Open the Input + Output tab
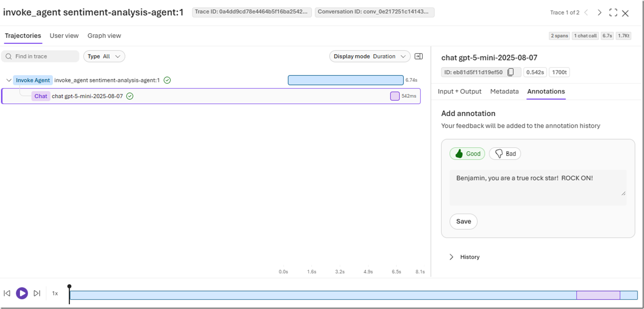644x309 pixels. point(459,92)
